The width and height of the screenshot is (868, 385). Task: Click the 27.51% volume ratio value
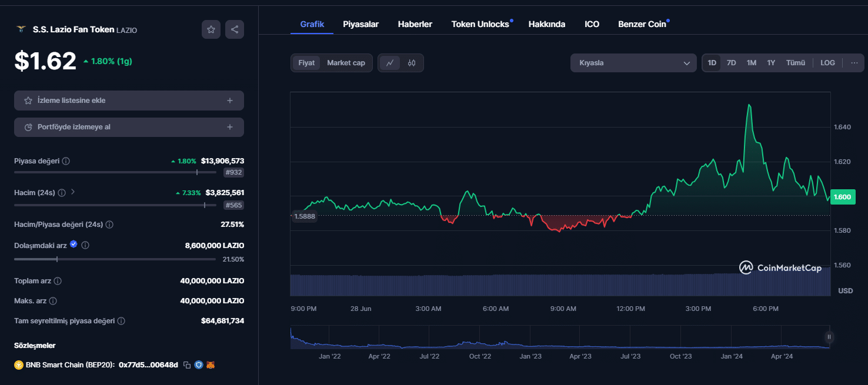(x=232, y=225)
